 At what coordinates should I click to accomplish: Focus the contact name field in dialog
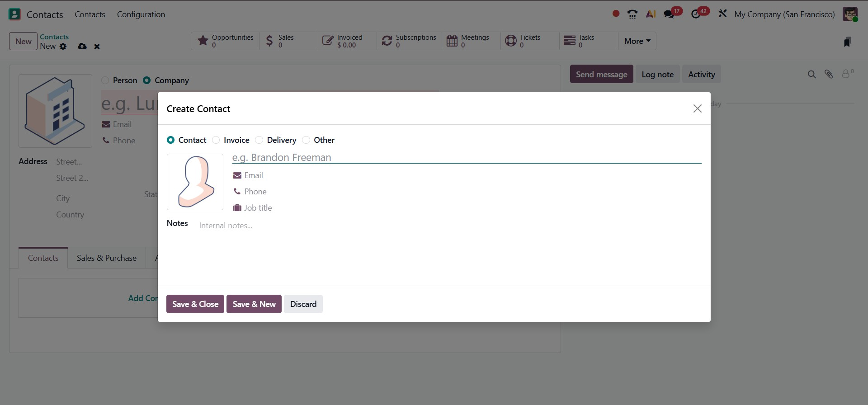pos(467,157)
